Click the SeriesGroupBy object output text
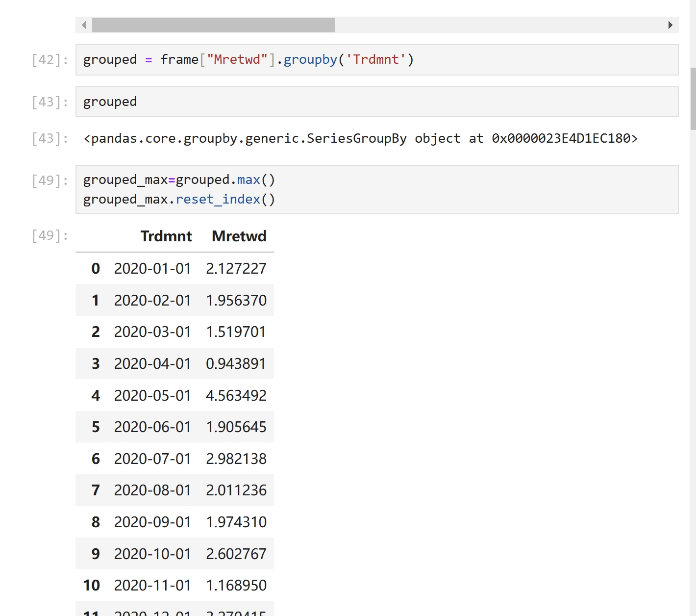The width and height of the screenshot is (696, 616). coord(360,139)
